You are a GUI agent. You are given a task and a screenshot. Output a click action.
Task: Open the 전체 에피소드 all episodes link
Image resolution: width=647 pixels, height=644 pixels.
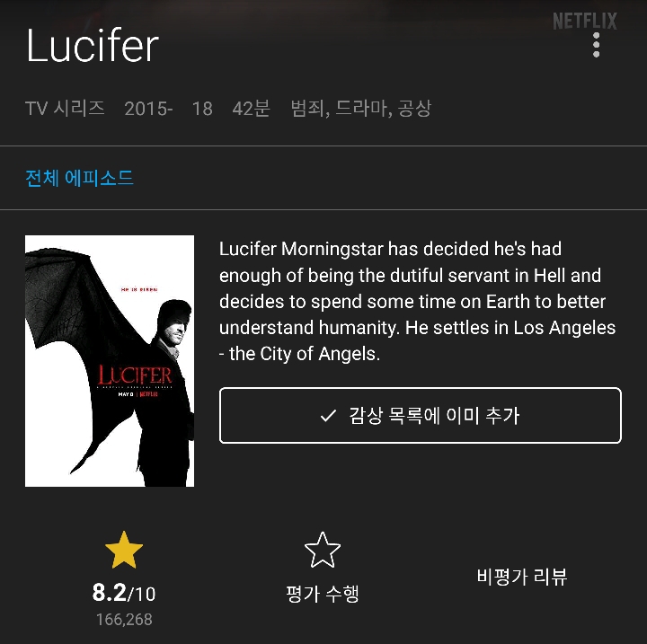79,178
